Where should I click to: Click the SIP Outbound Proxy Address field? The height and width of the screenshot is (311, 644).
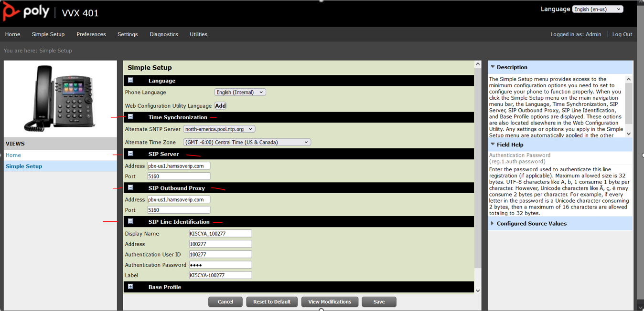[179, 199]
